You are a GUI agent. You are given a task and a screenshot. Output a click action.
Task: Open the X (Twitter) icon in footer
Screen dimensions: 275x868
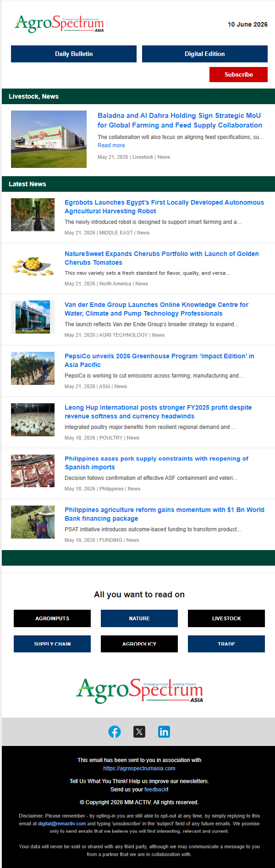pyautogui.click(x=139, y=732)
